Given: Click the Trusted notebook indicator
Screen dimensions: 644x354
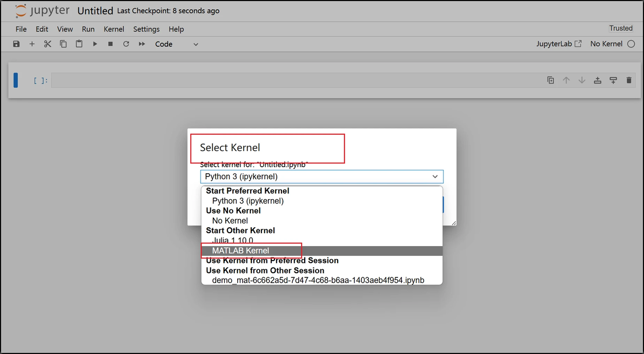Looking at the screenshot, I should point(621,29).
